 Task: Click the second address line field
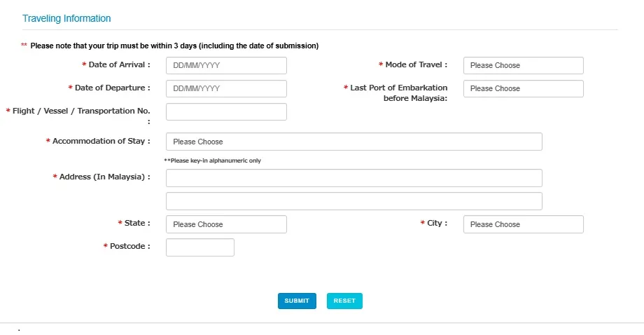[353, 201]
